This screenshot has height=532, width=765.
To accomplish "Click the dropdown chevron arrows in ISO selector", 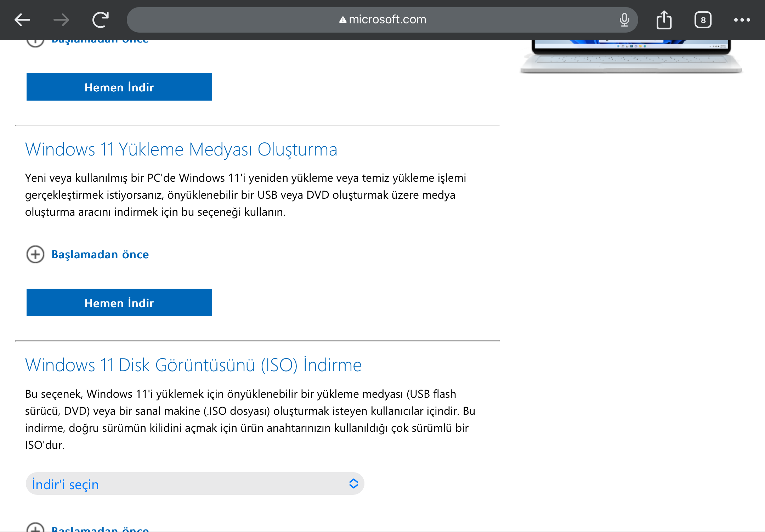I will 353,484.
